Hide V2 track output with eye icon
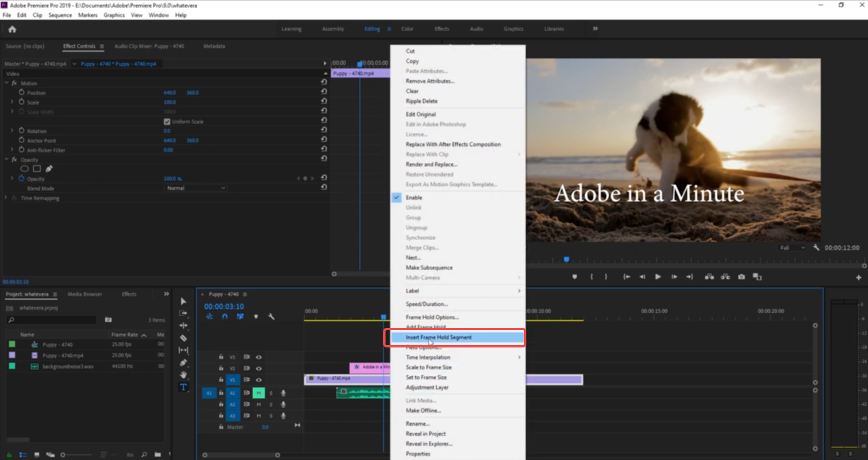This screenshot has width=868, height=460. (x=259, y=368)
